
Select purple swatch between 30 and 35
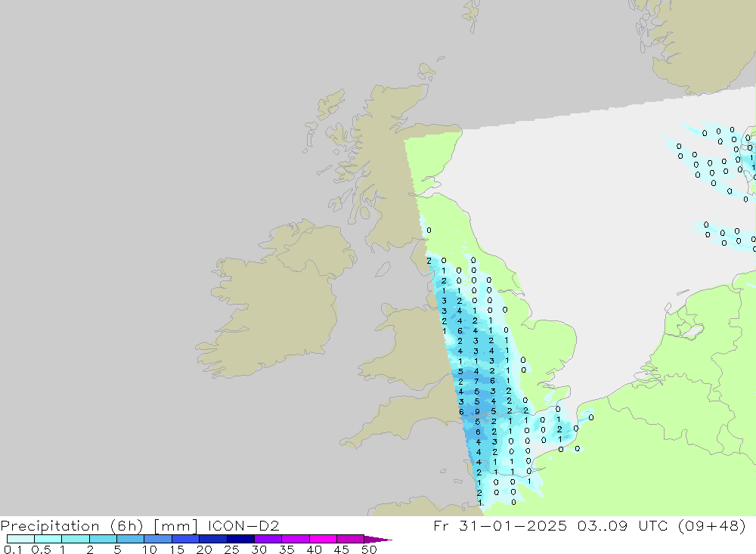(268, 539)
